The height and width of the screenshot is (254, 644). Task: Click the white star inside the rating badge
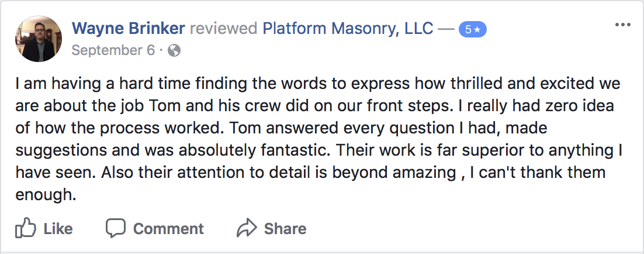477,29
